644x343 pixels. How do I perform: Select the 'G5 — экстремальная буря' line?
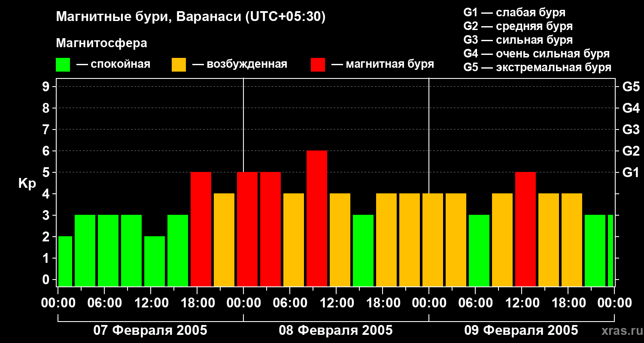537,68
